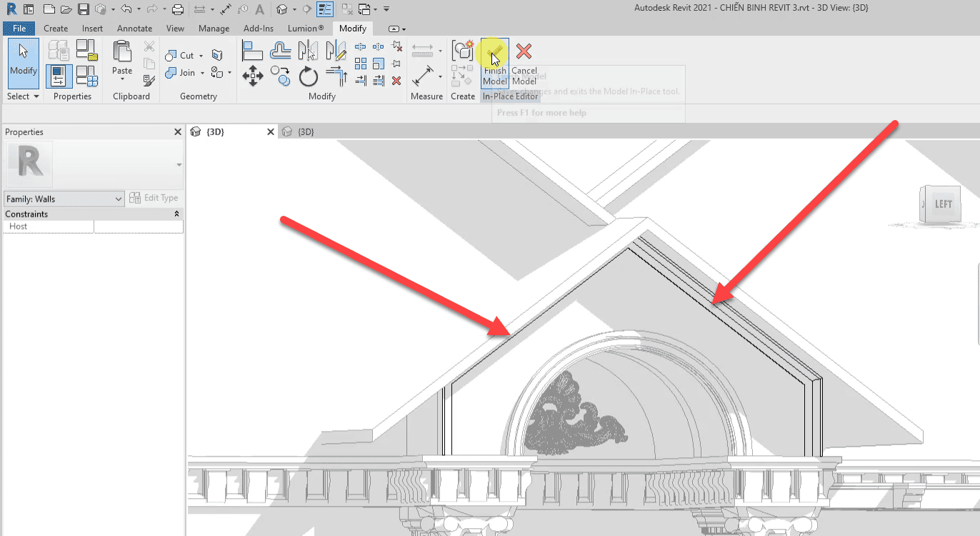Click the Undo arrow icon
This screenshot has height=536, width=980.
(x=126, y=9)
